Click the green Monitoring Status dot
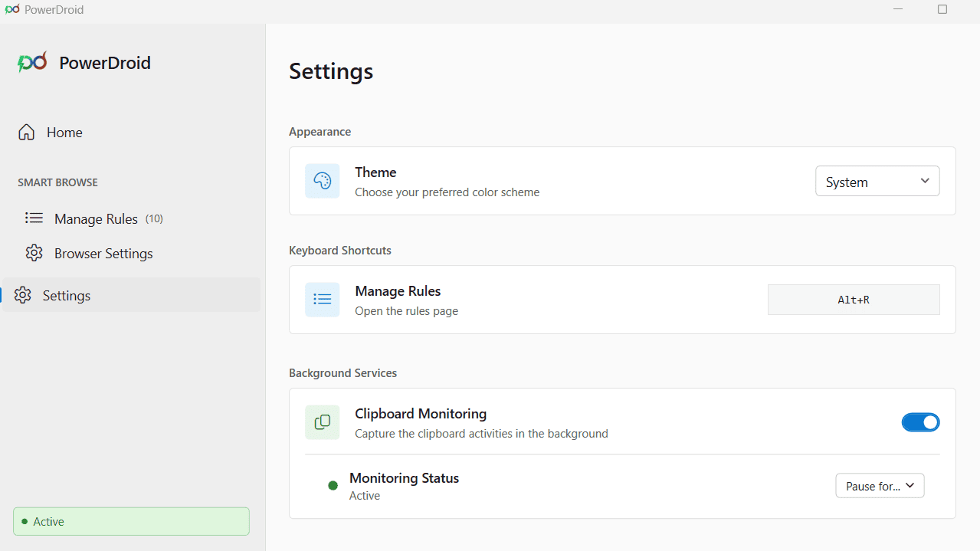 coord(333,486)
